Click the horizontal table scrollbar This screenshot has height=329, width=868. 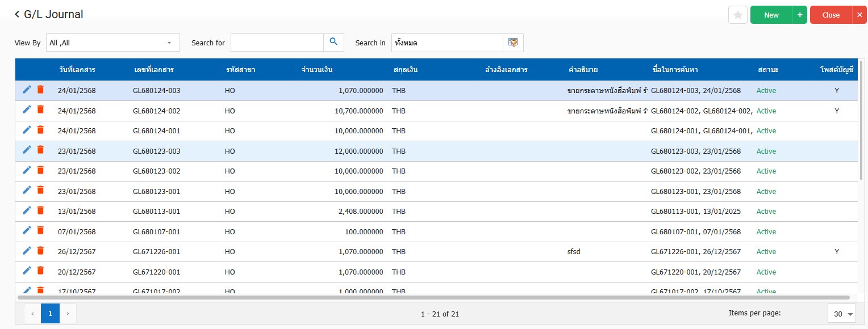(433, 297)
